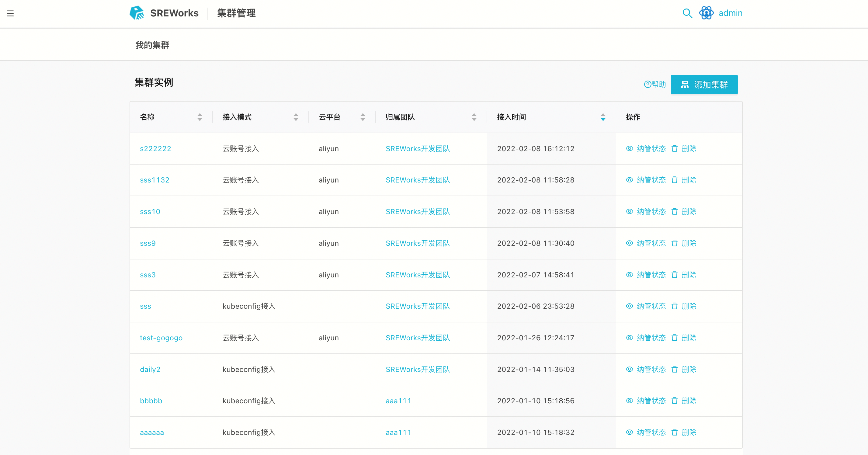Sort table by 接入模式 column
Viewport: 868px width, 455px height.
click(x=296, y=117)
